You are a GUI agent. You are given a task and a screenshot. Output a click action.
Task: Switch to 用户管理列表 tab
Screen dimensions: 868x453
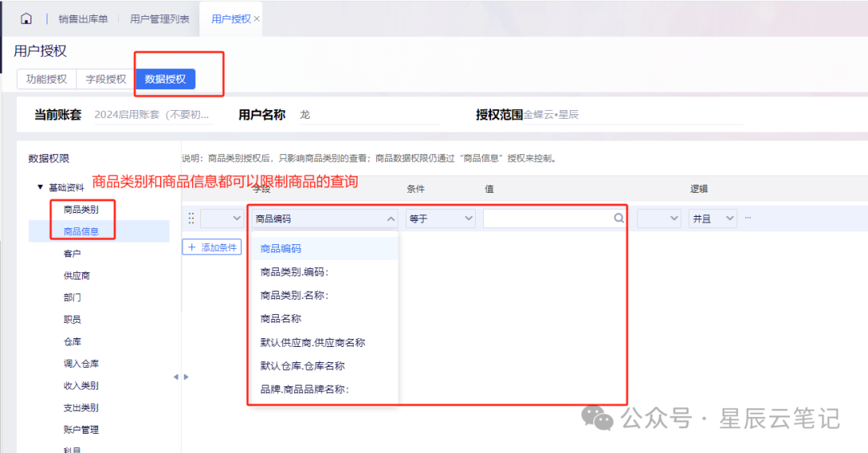[x=159, y=18]
